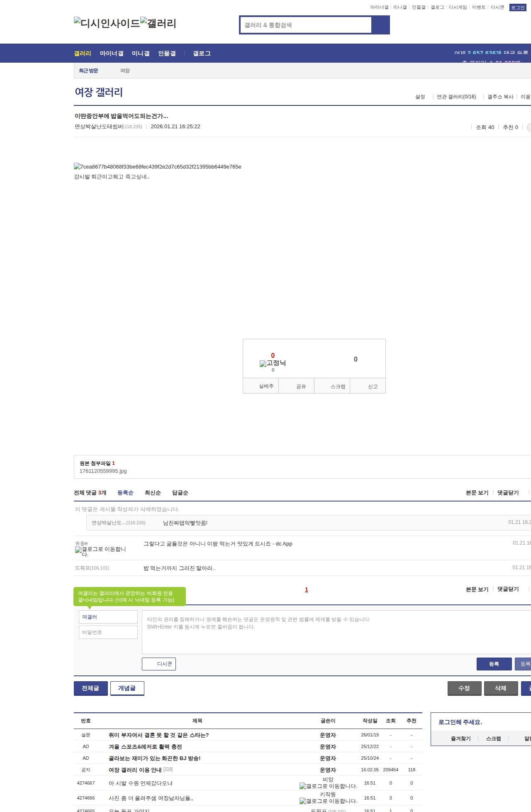
Task: Click the 수정 edit button
Action: (465, 688)
